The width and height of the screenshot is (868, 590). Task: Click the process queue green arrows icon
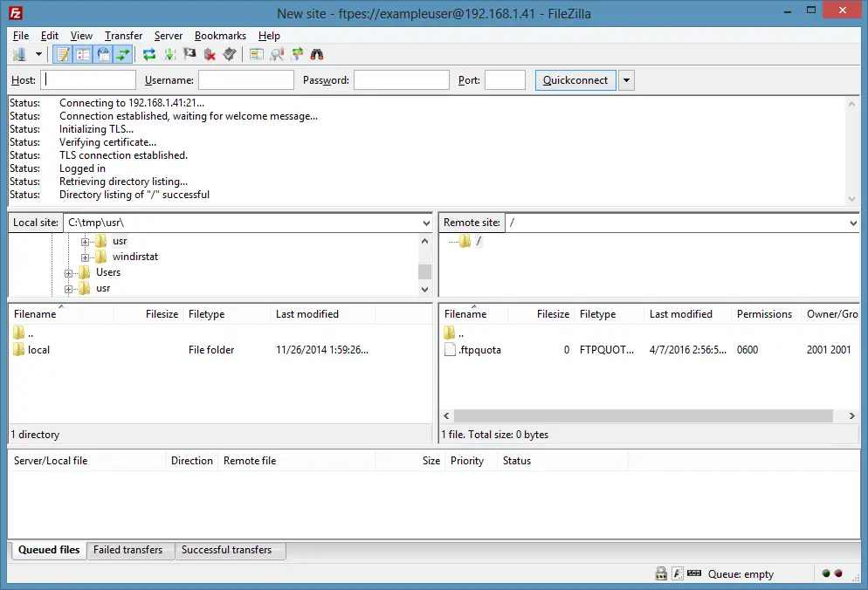click(170, 54)
